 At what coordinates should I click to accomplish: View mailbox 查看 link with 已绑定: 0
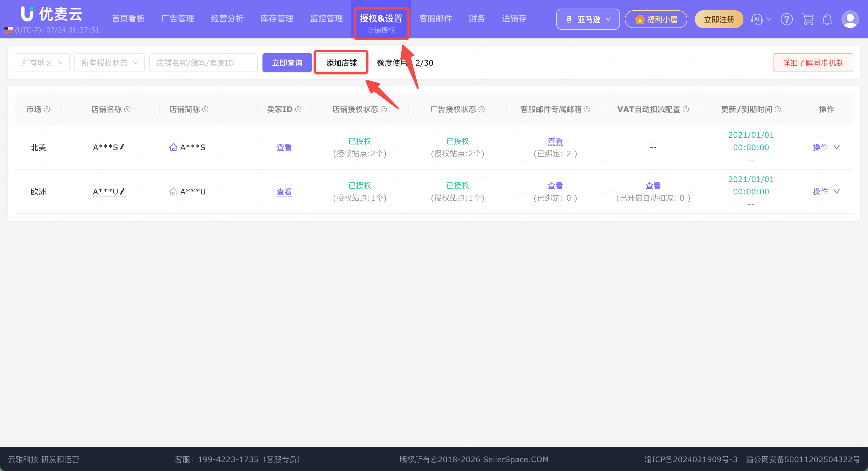[x=555, y=186]
